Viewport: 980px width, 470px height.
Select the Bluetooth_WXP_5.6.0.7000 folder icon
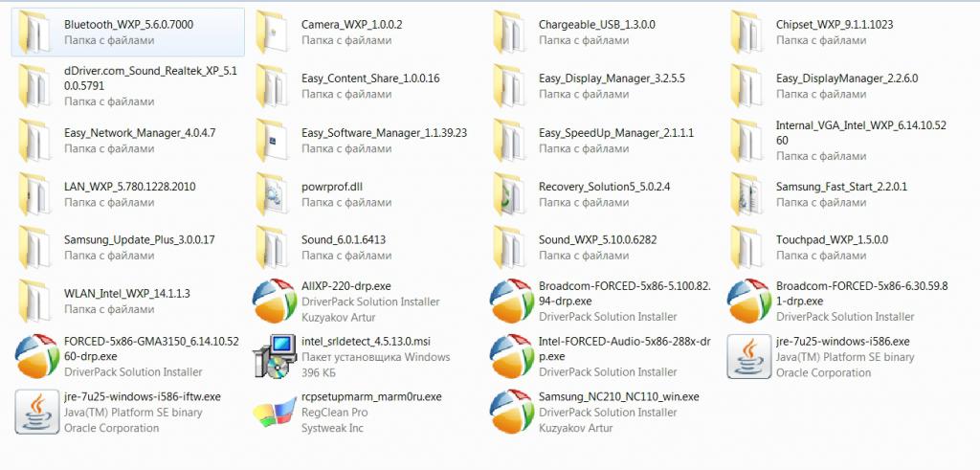[33, 32]
